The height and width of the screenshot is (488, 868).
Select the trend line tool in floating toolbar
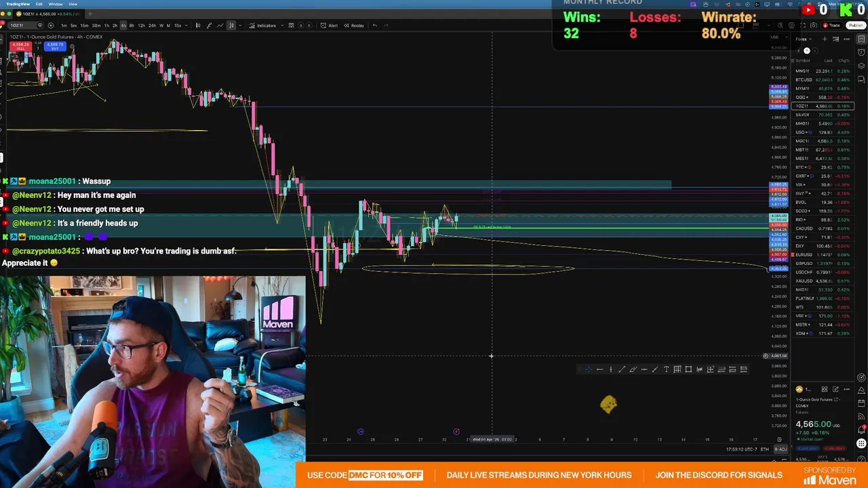coord(622,369)
